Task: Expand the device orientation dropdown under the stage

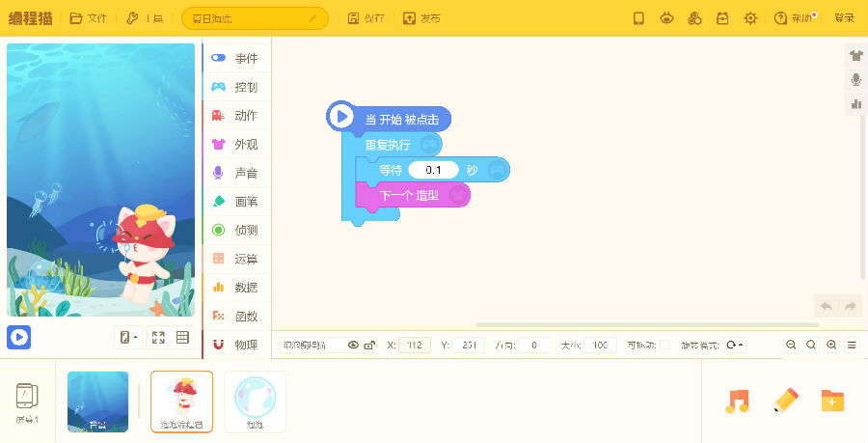Action: 127,338
